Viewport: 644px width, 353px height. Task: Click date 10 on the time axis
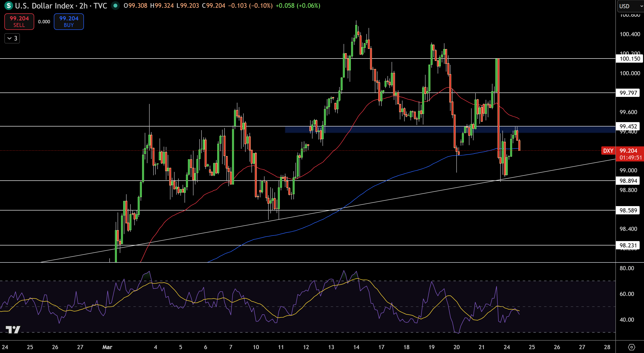coord(256,347)
